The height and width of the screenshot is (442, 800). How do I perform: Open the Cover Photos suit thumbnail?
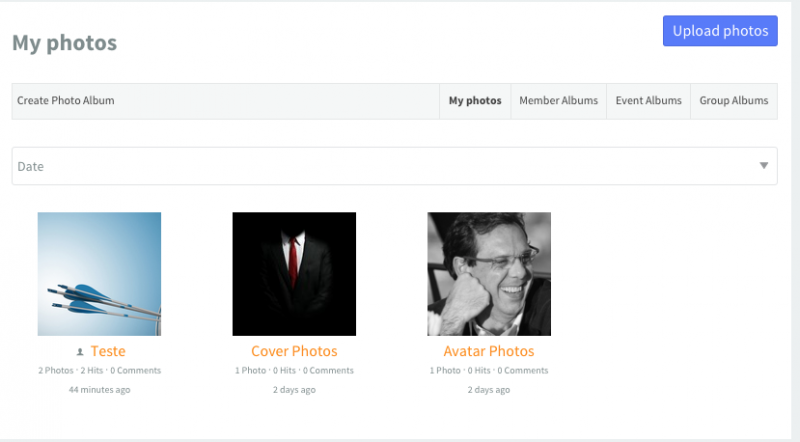[294, 274]
